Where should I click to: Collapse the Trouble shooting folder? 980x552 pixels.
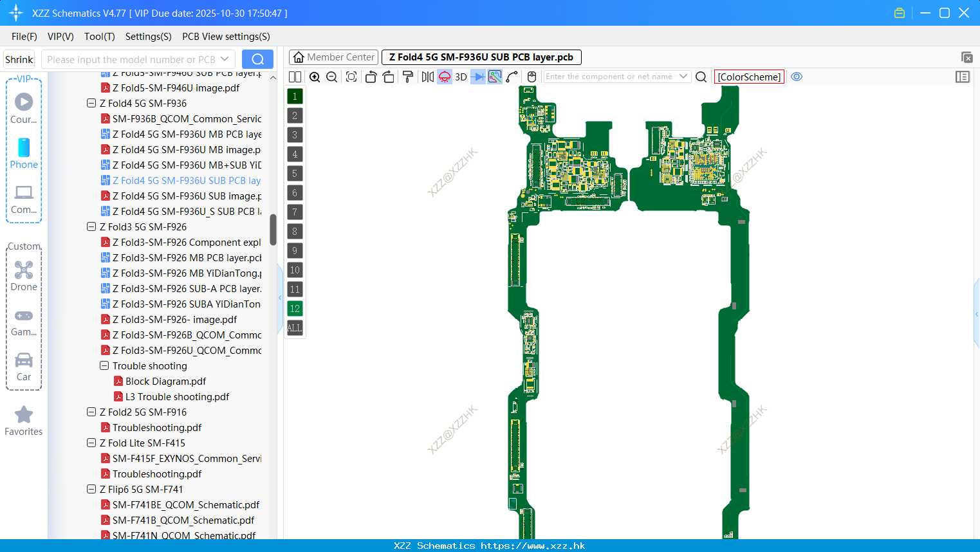(x=104, y=365)
